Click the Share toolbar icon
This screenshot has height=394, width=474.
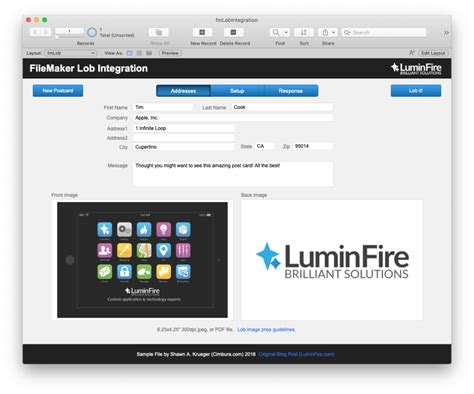click(325, 32)
